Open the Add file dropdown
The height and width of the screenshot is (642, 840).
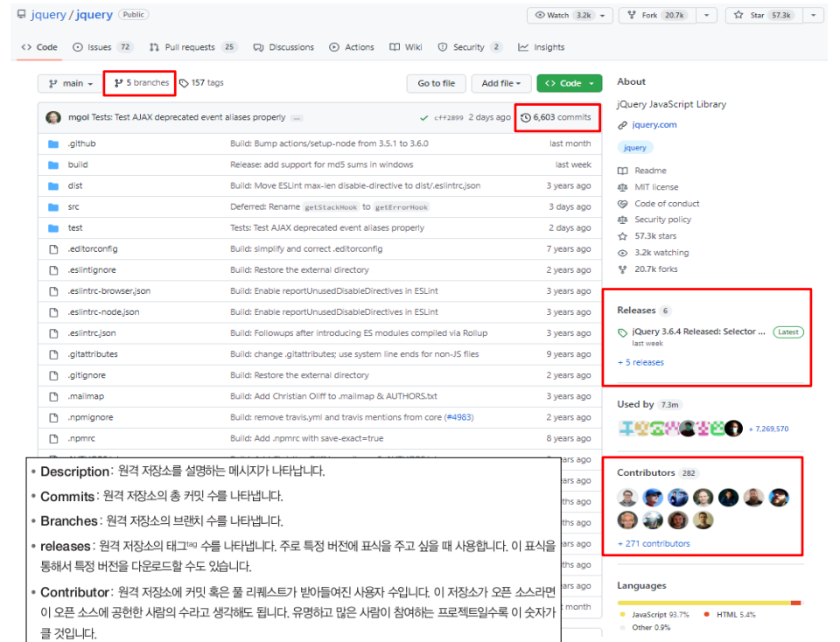coord(500,83)
